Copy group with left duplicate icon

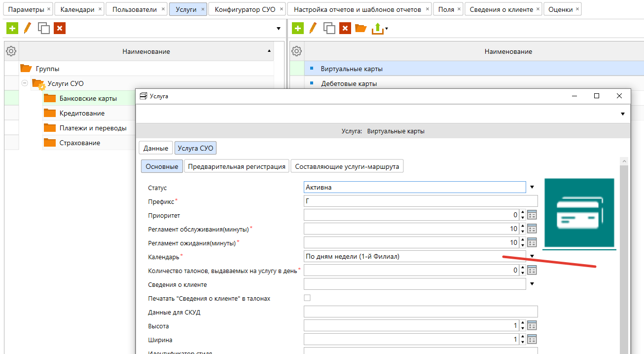[44, 29]
